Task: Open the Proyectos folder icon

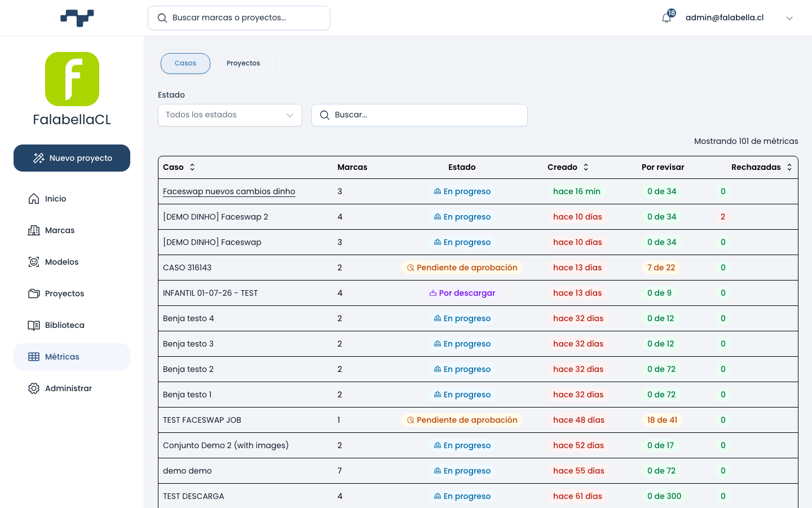Action: pos(34,294)
